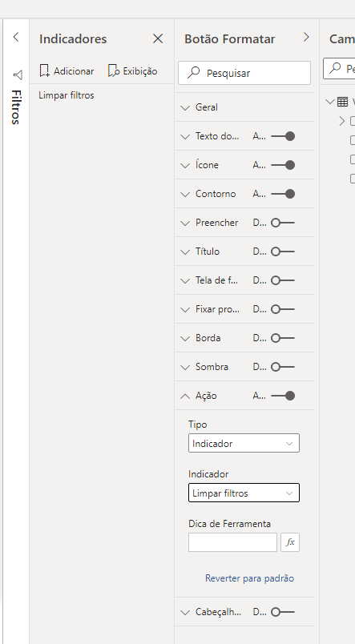
Task: Open the Tipo dropdown showing Indicador
Action: [x=244, y=443]
